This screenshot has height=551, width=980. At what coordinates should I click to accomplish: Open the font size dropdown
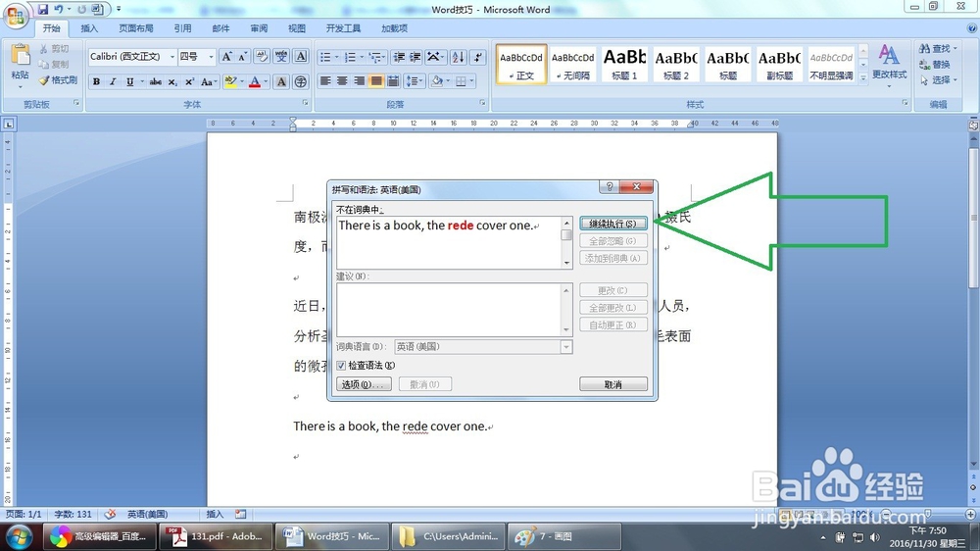pos(211,57)
